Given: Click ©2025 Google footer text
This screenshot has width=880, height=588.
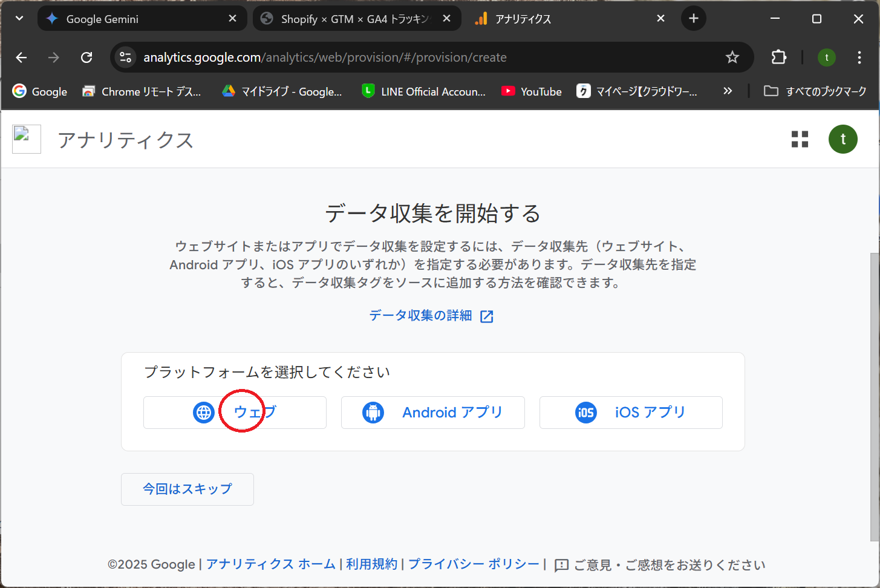Looking at the screenshot, I should click(151, 564).
